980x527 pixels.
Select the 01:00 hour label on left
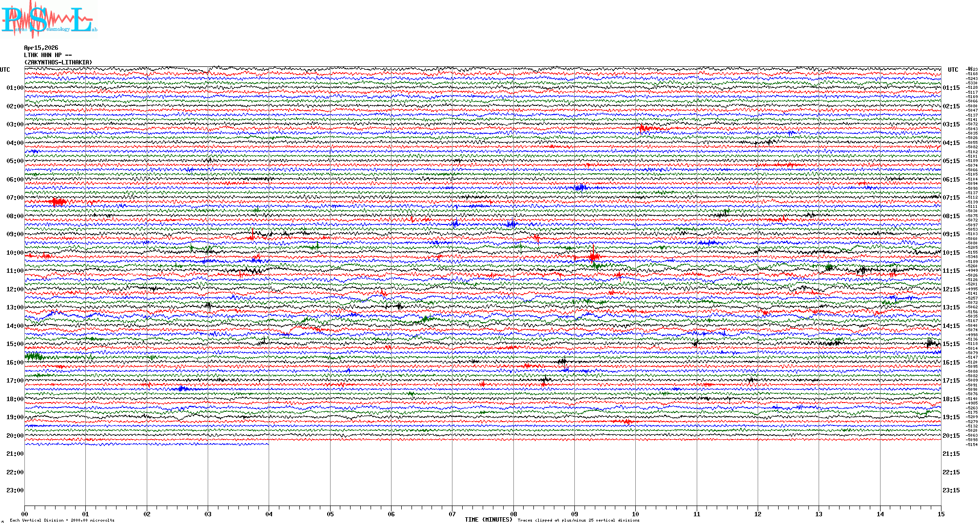pyautogui.click(x=15, y=88)
